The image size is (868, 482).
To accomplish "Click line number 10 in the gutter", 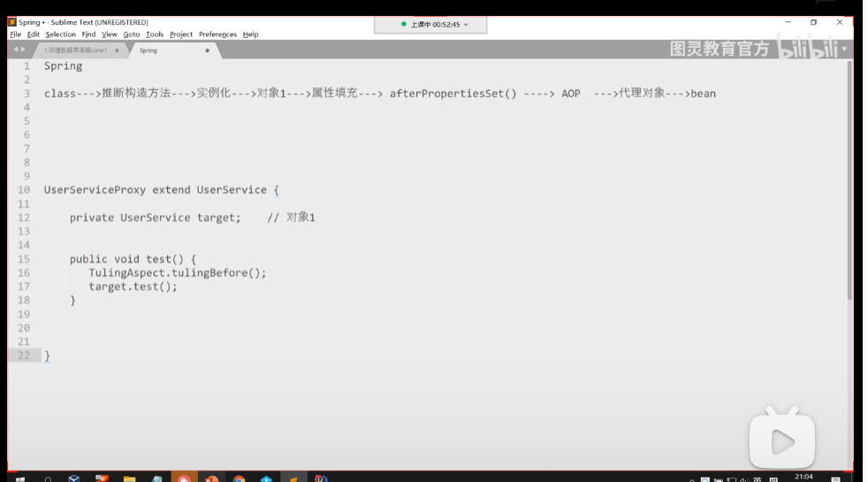I will tap(23, 190).
